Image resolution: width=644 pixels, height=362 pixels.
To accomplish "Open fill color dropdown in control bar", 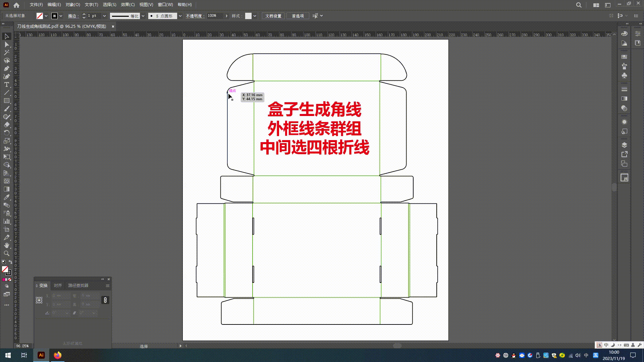I will tap(46, 16).
